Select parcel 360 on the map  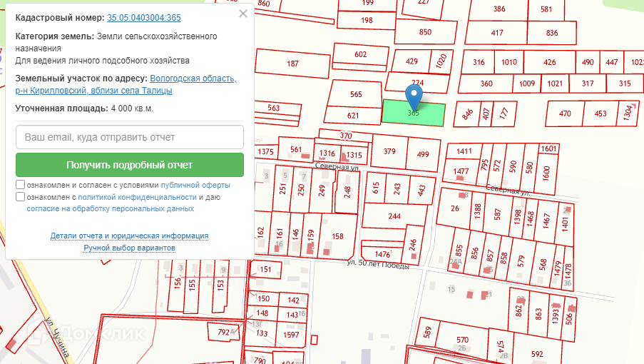pos(486,84)
